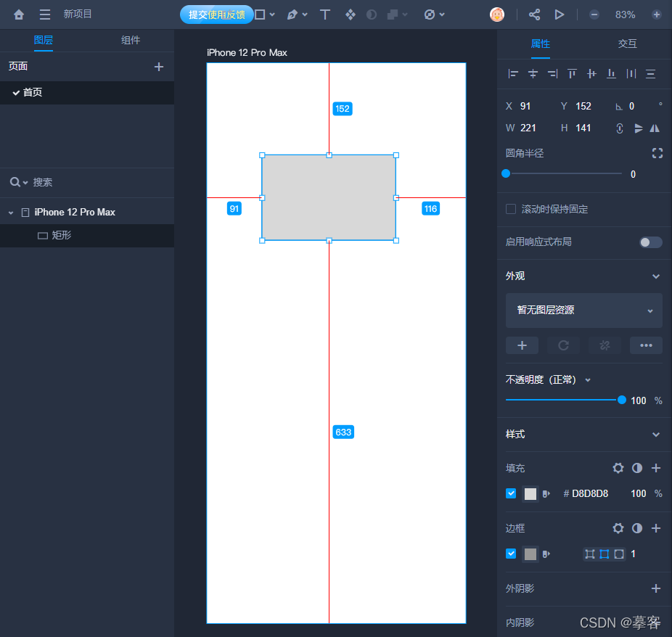Image resolution: width=672 pixels, height=637 pixels.
Task: Collapse the 外观 section
Action: (656, 276)
